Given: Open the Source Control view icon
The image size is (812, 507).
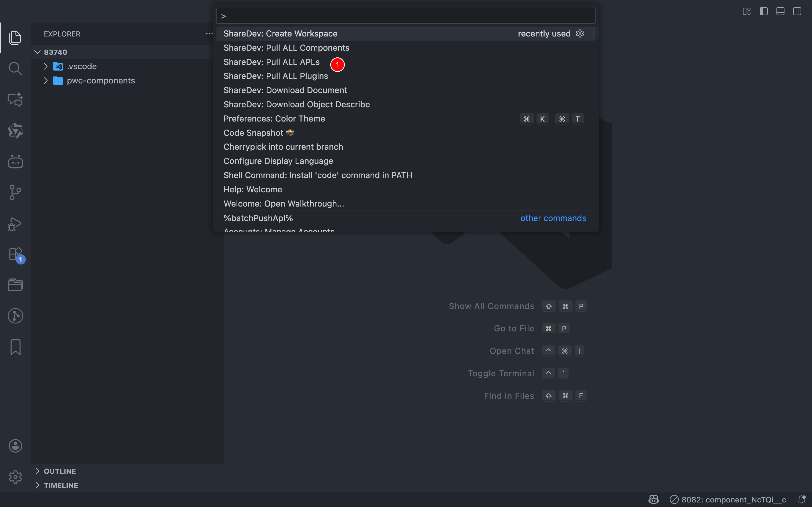Looking at the screenshot, I should 15,193.
